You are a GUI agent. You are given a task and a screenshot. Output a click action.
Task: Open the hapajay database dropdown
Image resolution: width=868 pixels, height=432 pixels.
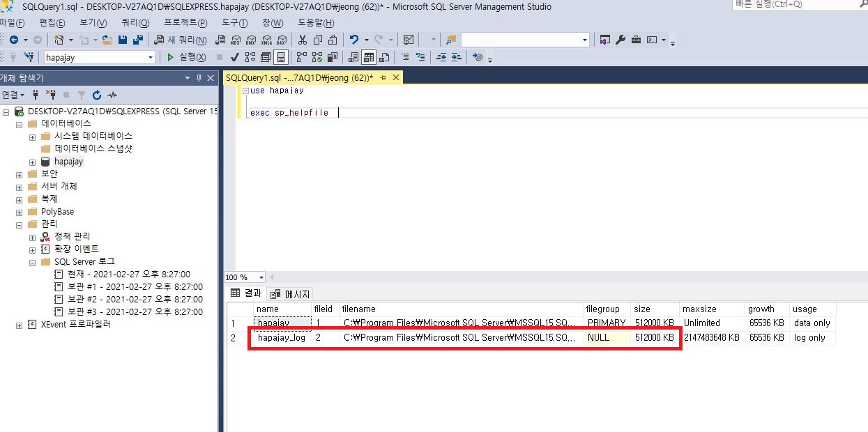point(151,57)
